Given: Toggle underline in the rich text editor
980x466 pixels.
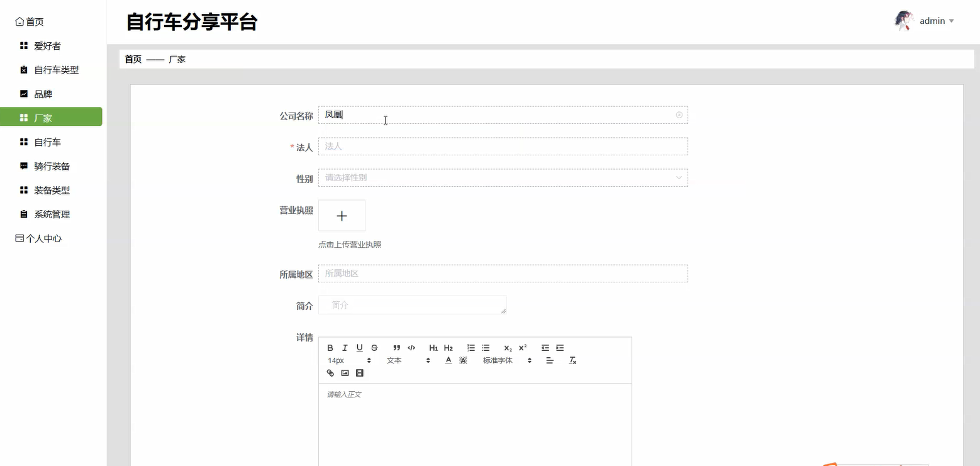Looking at the screenshot, I should pyautogui.click(x=359, y=348).
